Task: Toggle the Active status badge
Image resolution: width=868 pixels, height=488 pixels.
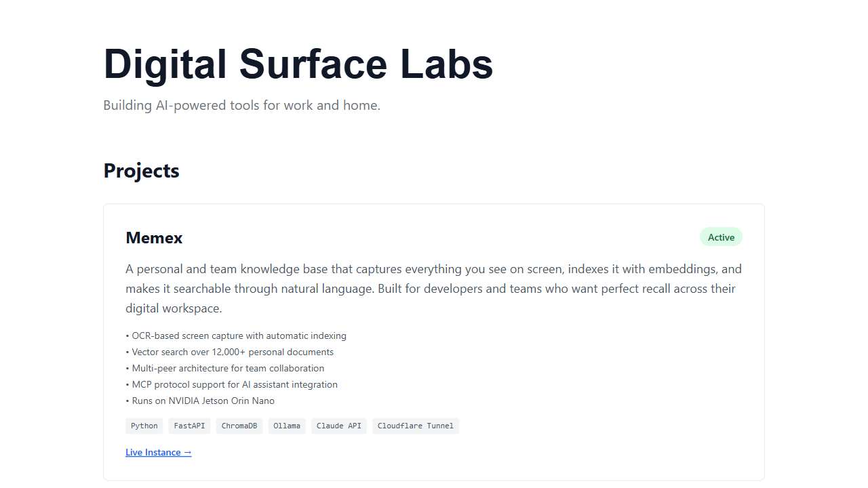Action: pyautogui.click(x=721, y=237)
